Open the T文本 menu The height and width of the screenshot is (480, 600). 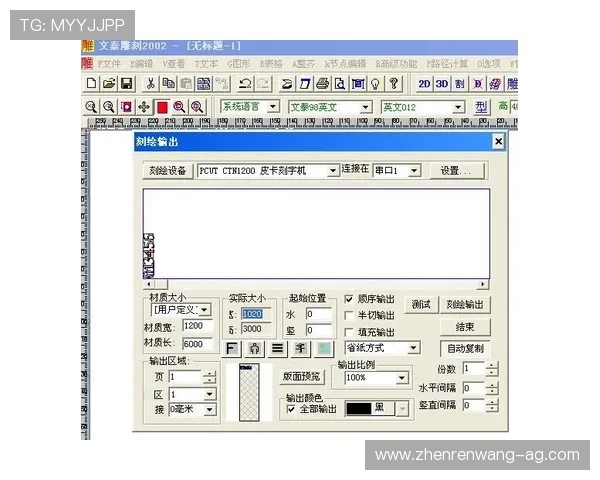tap(206, 64)
